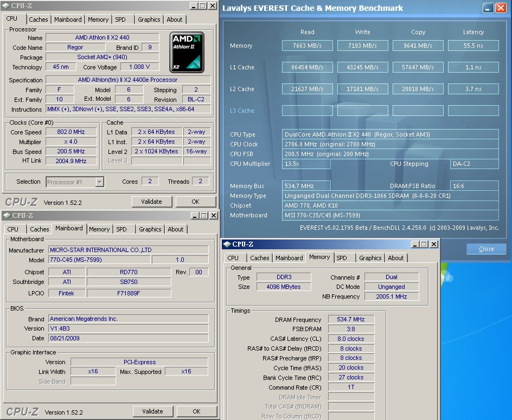512x420 pixels.
Task: Click the HT Link 2004.9 MHz value
Action: tap(71, 161)
